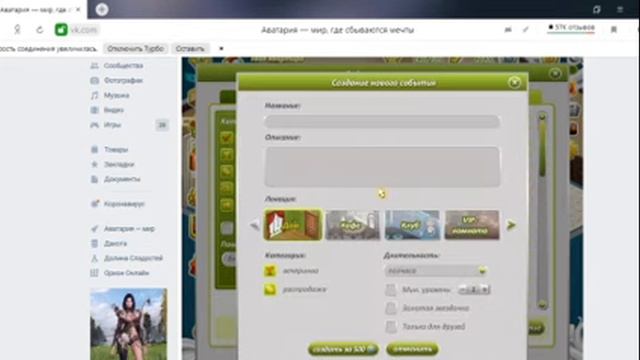
Task: Click the down arrow on the background window scrollbar
Action: coord(542,304)
